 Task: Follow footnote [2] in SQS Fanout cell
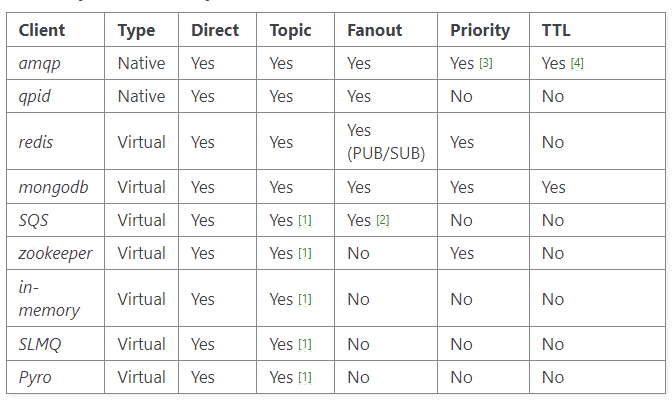[x=383, y=220]
